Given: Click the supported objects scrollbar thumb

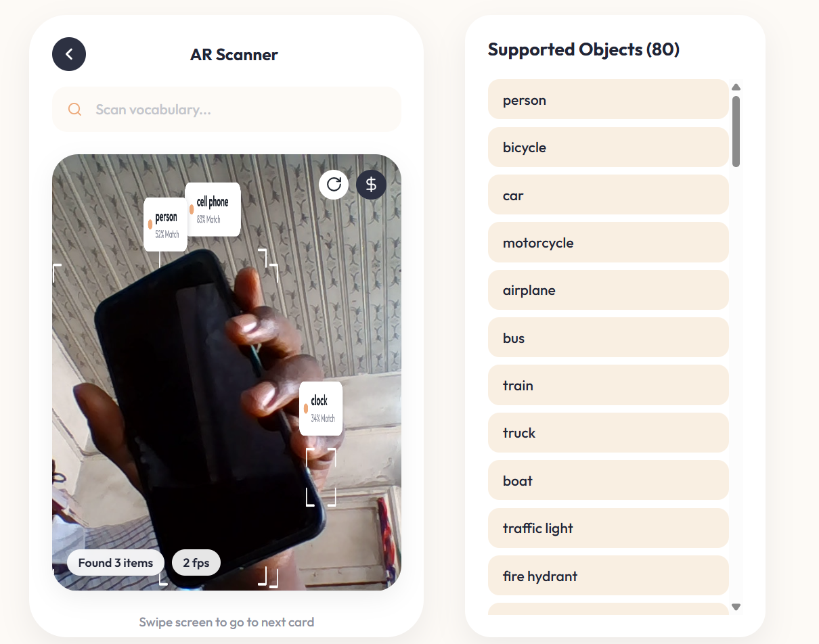Looking at the screenshot, I should click(736, 131).
